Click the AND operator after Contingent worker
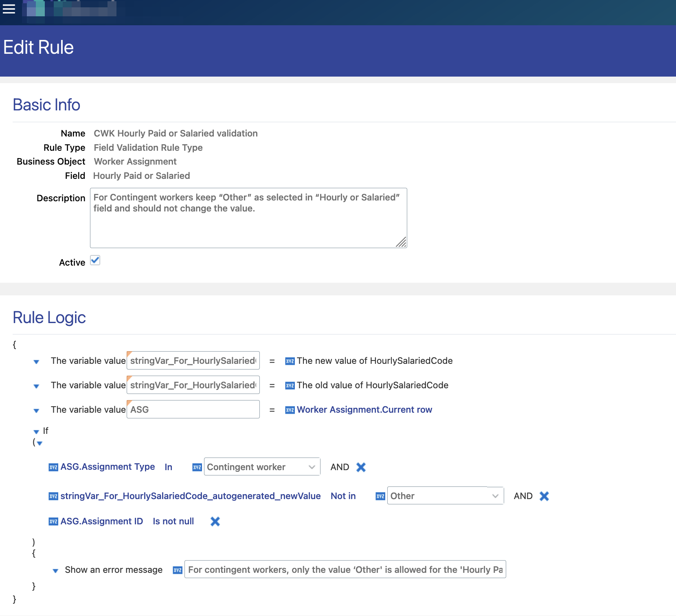The image size is (676, 616). (x=340, y=467)
